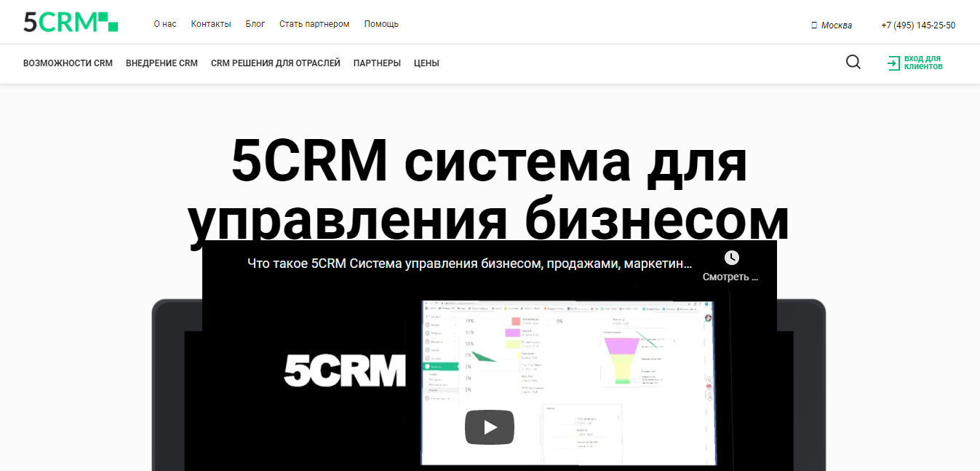Image resolution: width=980 pixels, height=471 pixels.
Task: Call via the +7 (495) 145-25-50 phone link
Action: 918,25
